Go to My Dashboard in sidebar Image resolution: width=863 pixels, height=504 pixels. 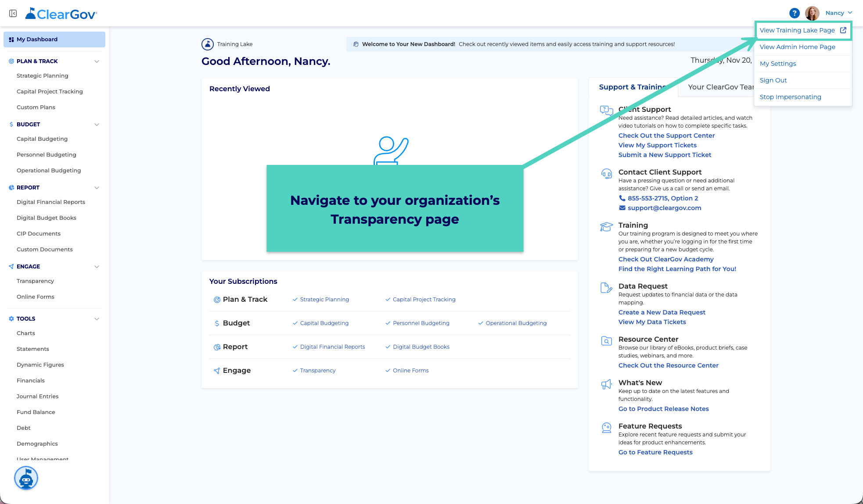pyautogui.click(x=54, y=39)
